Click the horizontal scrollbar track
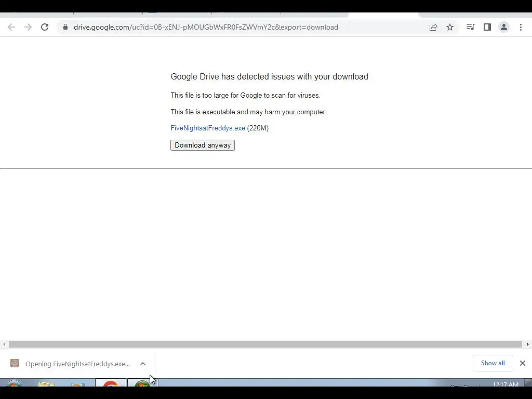 click(265, 344)
